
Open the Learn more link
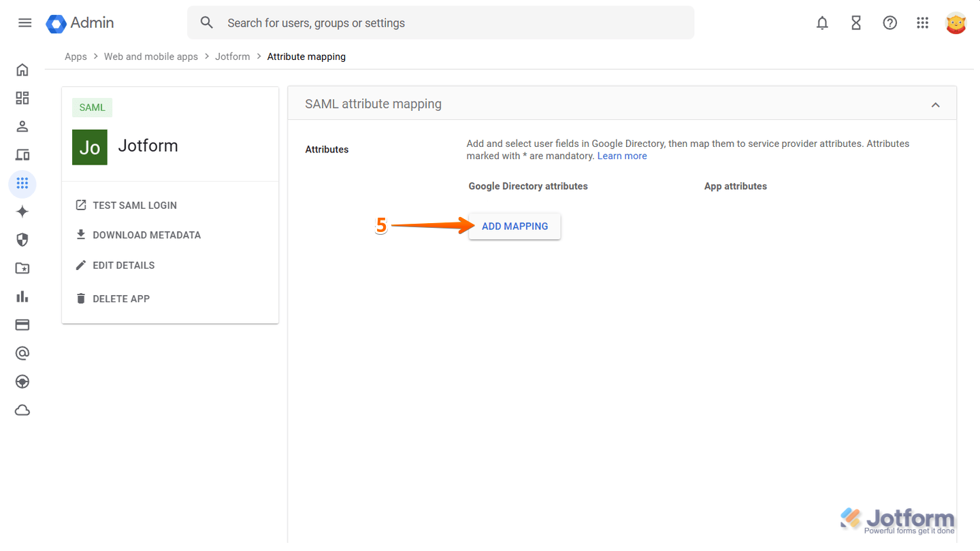[622, 156]
